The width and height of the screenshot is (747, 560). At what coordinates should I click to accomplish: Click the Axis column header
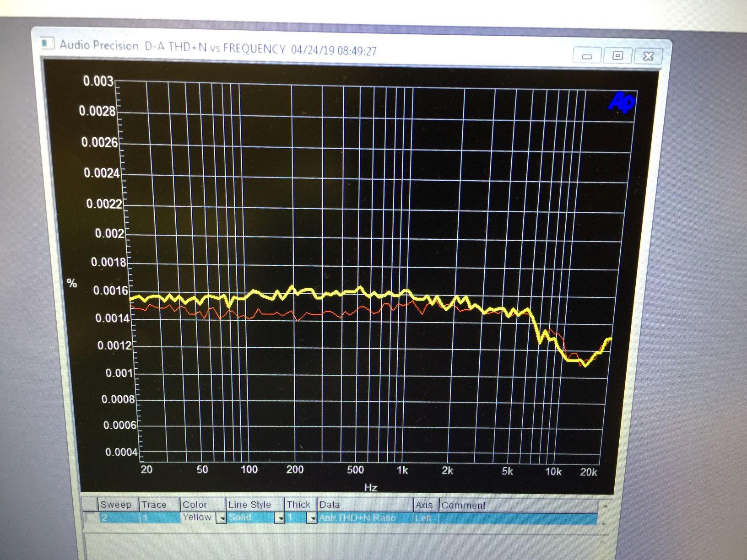point(426,505)
